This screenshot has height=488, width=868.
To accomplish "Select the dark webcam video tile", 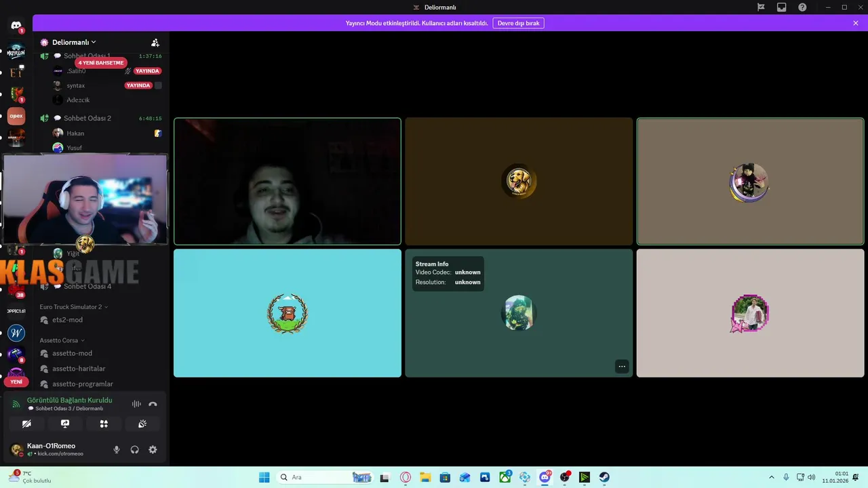I will (x=288, y=181).
